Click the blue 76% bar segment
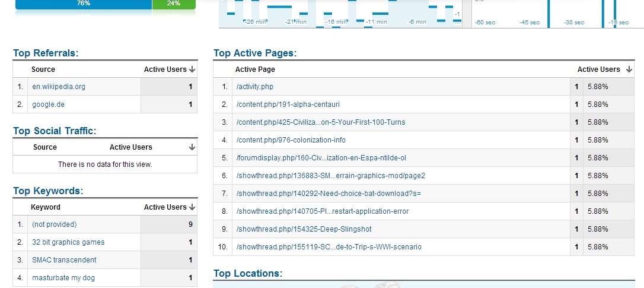The height and width of the screenshot is (288, 644). click(x=83, y=4)
